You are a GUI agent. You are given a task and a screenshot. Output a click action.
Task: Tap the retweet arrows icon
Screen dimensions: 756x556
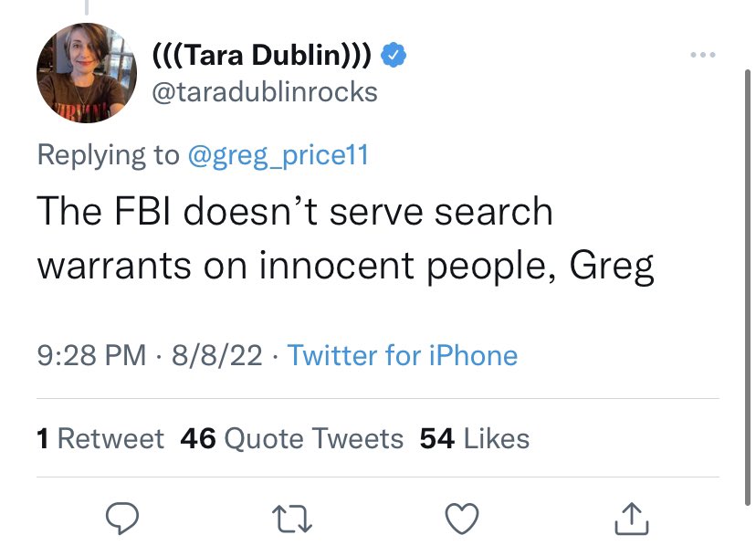tap(290, 519)
